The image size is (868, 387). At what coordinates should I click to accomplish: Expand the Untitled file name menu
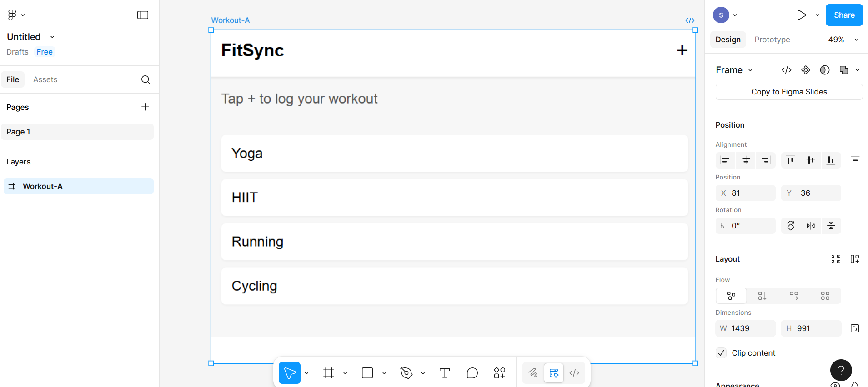52,37
